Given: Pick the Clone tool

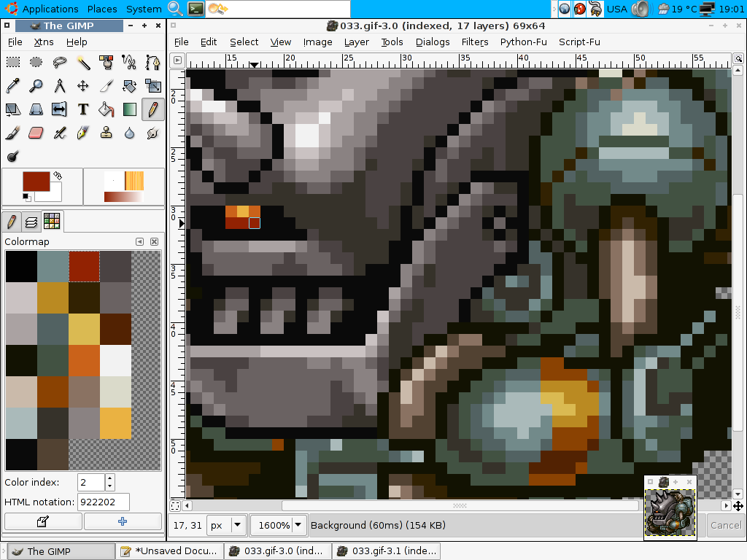Looking at the screenshot, I should point(106,133).
